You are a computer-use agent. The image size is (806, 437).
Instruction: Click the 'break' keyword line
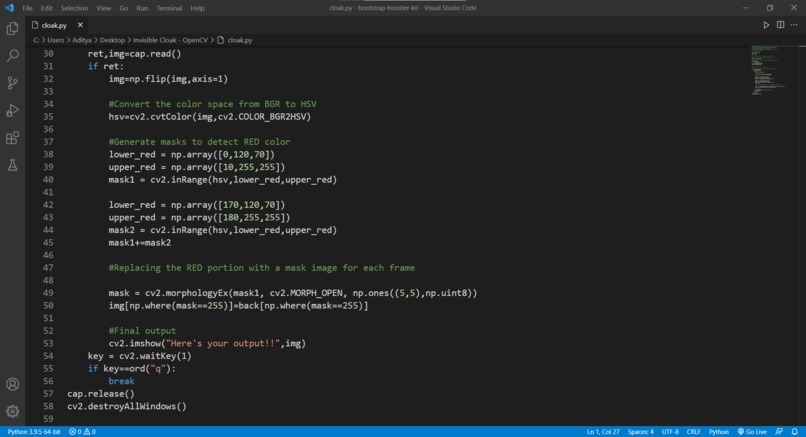(x=121, y=381)
